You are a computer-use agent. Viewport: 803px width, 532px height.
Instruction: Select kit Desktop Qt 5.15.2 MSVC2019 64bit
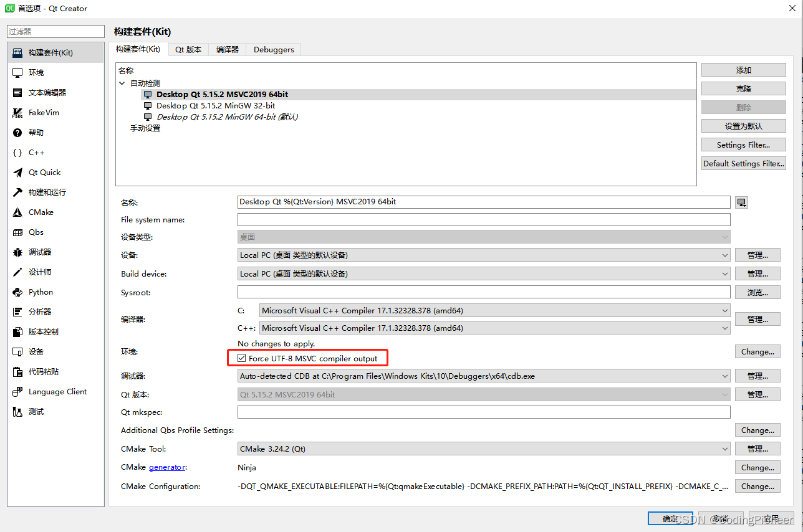[222, 94]
